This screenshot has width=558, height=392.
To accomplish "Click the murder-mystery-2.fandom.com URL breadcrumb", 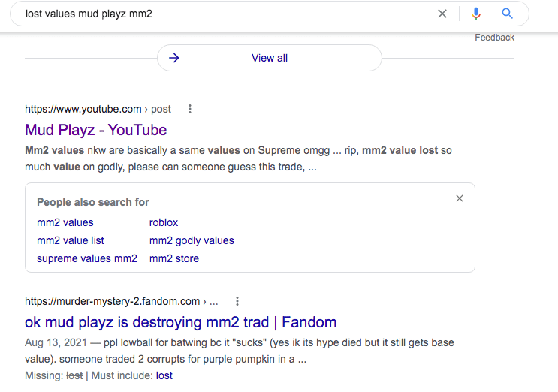I will [122, 301].
